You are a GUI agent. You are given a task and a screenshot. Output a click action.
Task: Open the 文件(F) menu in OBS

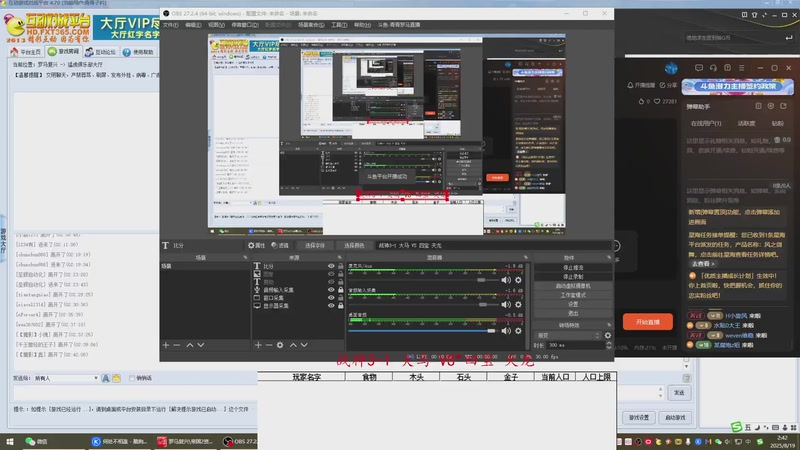pos(170,25)
